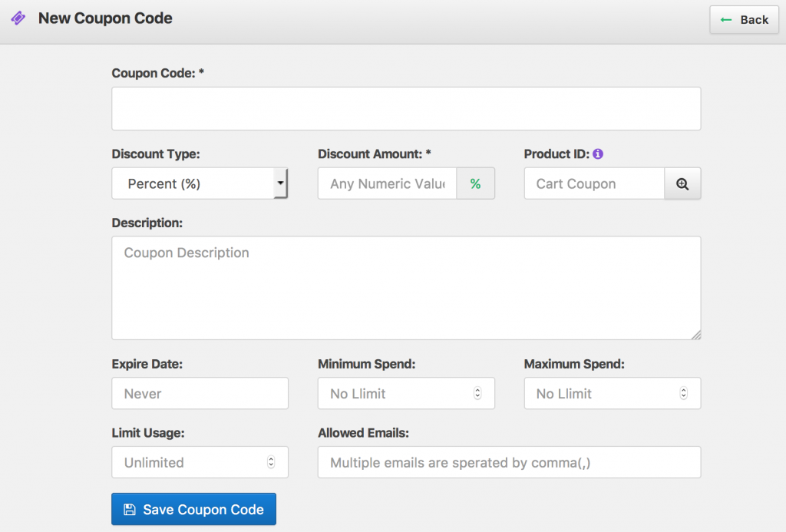Click the Minimum Spend stepper arrows
This screenshot has width=786, height=532.
point(477,393)
